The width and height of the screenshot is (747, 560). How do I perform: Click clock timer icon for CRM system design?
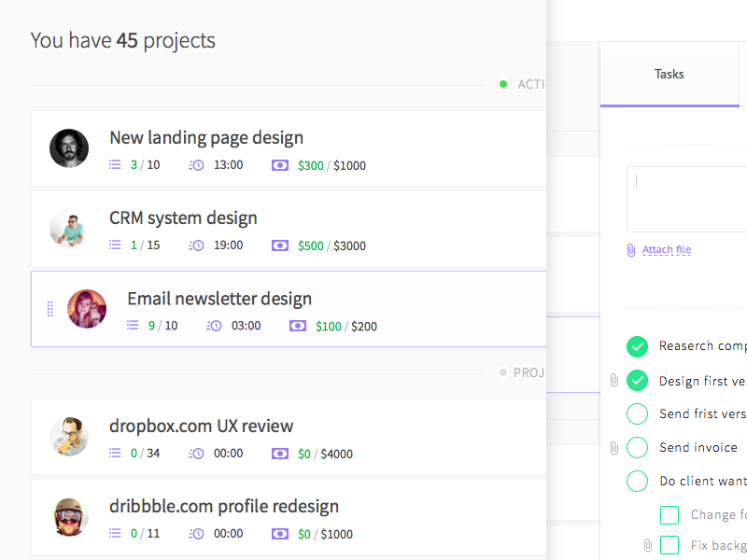coord(196,245)
